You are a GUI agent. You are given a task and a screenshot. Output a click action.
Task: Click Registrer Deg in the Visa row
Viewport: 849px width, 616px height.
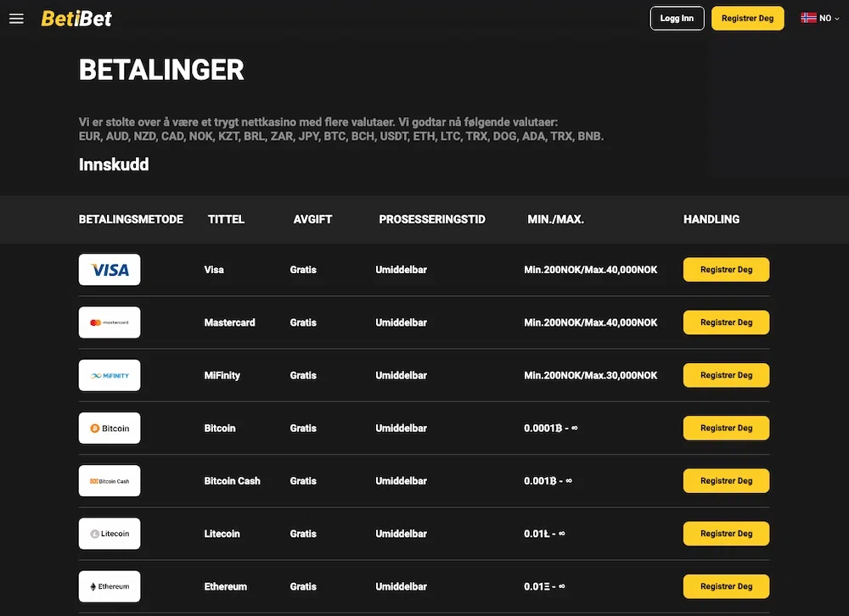pyautogui.click(x=726, y=270)
